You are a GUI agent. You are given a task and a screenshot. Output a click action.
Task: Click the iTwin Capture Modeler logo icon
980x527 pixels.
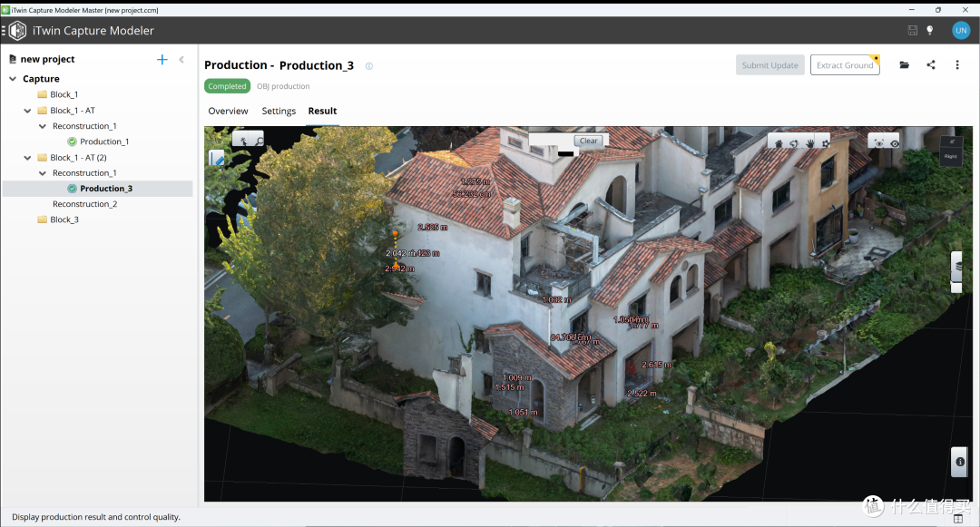[17, 31]
